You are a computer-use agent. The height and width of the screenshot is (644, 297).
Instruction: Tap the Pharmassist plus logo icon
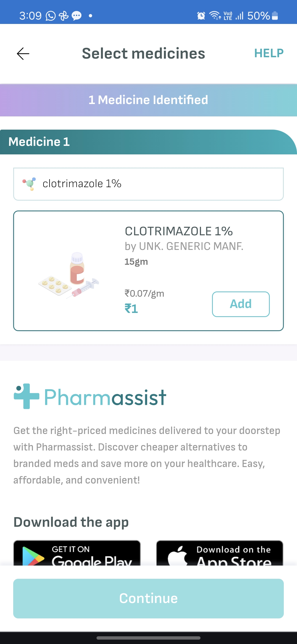click(x=26, y=396)
